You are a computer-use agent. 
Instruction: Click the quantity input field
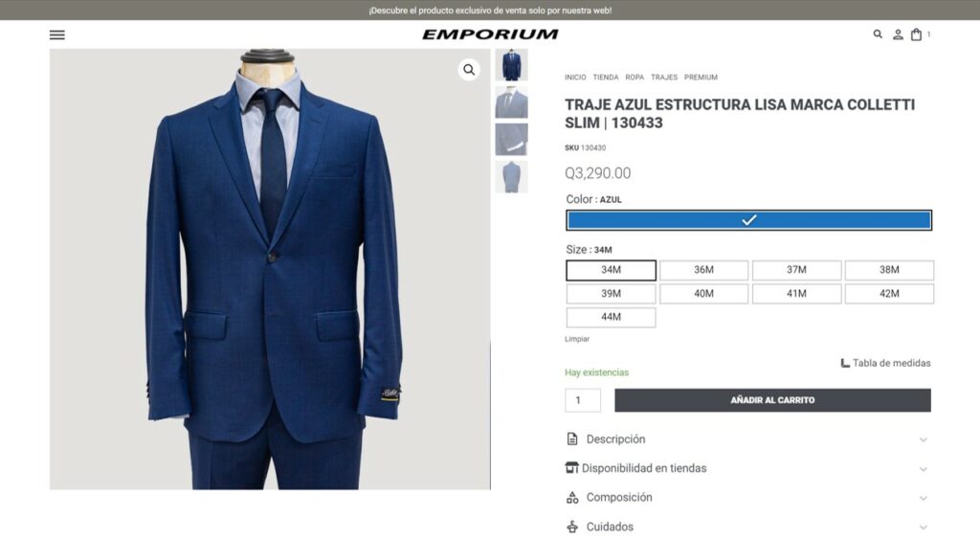[x=583, y=400]
